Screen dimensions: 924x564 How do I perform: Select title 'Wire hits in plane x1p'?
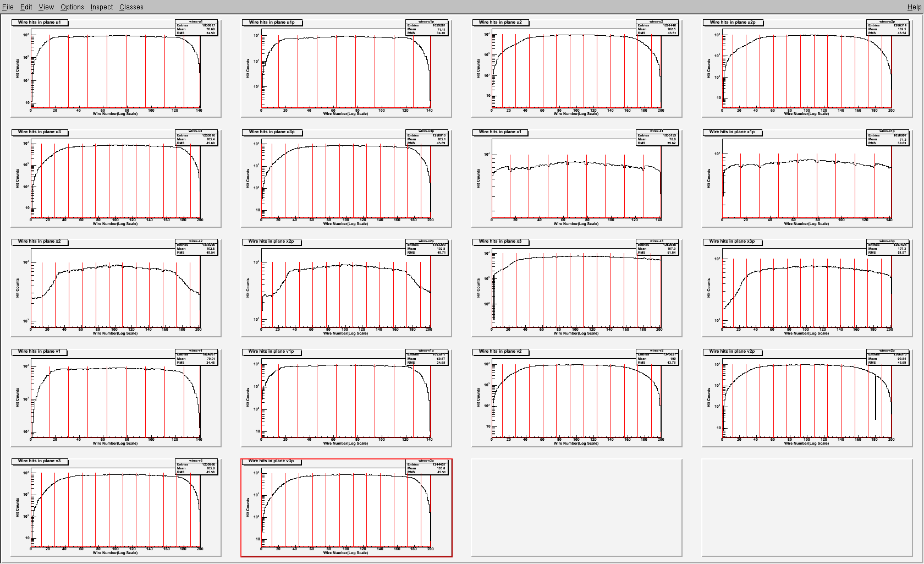point(733,132)
